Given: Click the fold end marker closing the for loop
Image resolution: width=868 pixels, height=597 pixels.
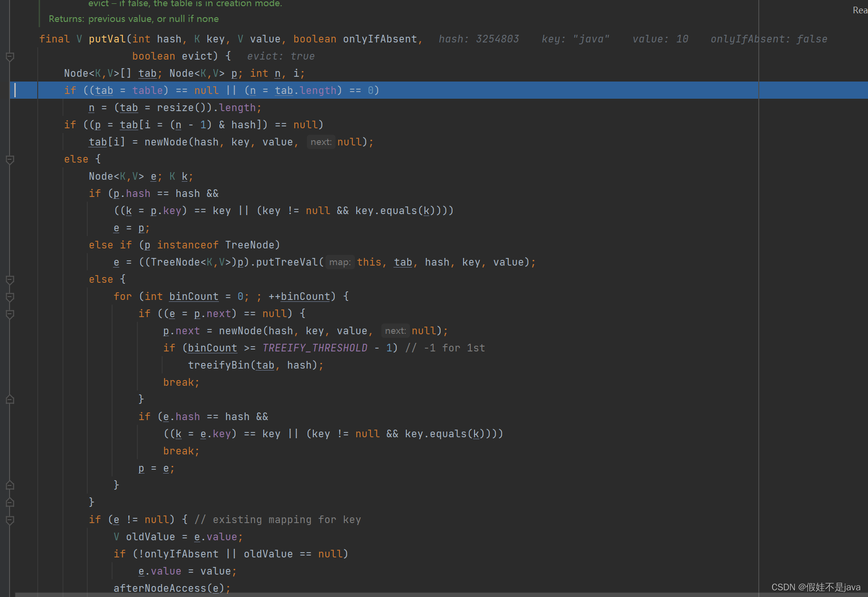Looking at the screenshot, I should (x=10, y=485).
